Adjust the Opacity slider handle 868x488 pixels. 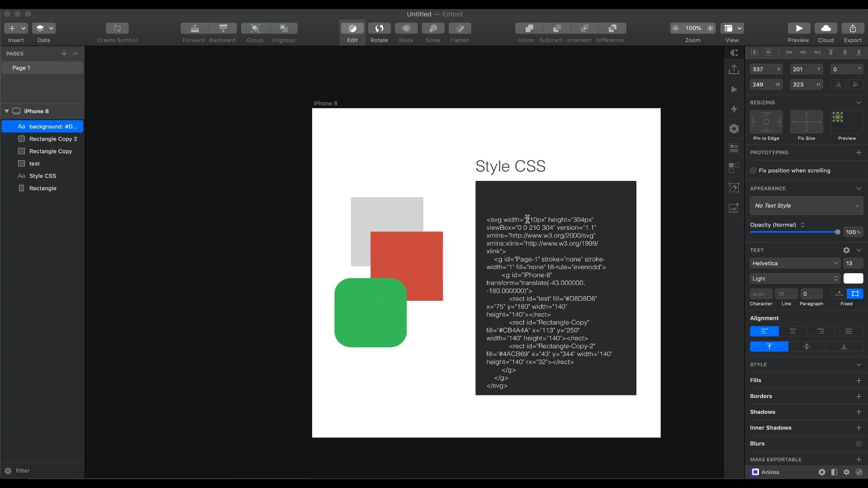[x=837, y=232]
